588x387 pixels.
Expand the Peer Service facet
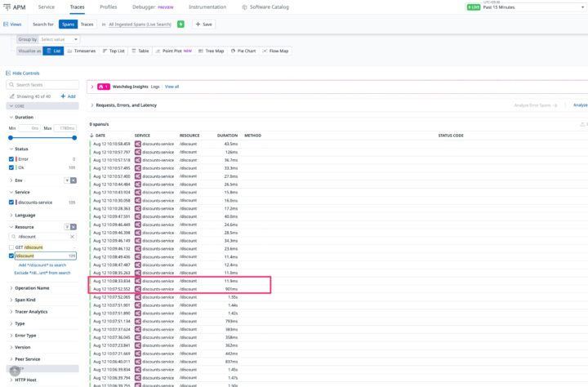pyautogui.click(x=24, y=359)
